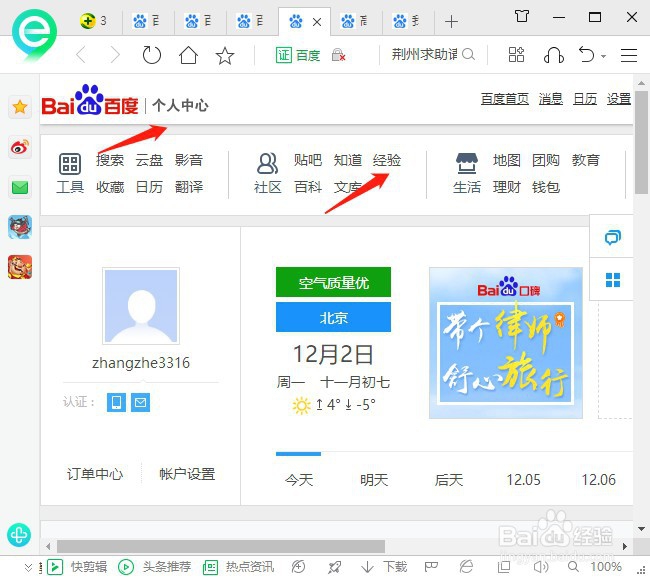Click the headphones icon in toolbar
Image resolution: width=650 pixels, height=579 pixels.
[x=553, y=55]
